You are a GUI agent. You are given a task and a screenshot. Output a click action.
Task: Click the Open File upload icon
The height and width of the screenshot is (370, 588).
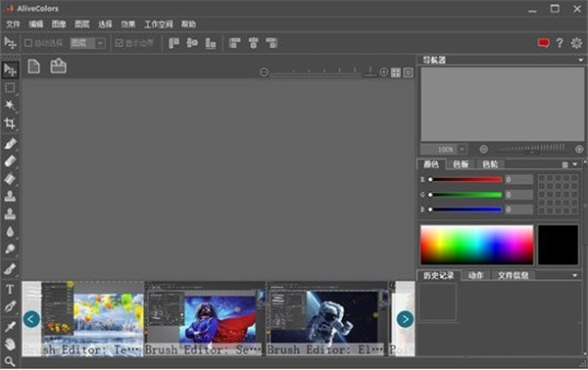(x=59, y=66)
